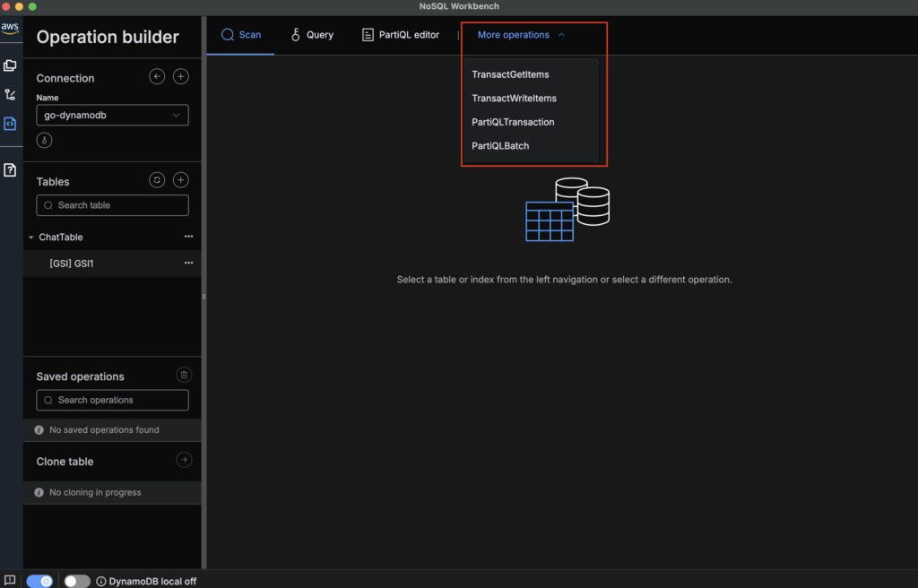The height and width of the screenshot is (588, 918).
Task: Open the PartiQL editor tab
Action: (401, 35)
